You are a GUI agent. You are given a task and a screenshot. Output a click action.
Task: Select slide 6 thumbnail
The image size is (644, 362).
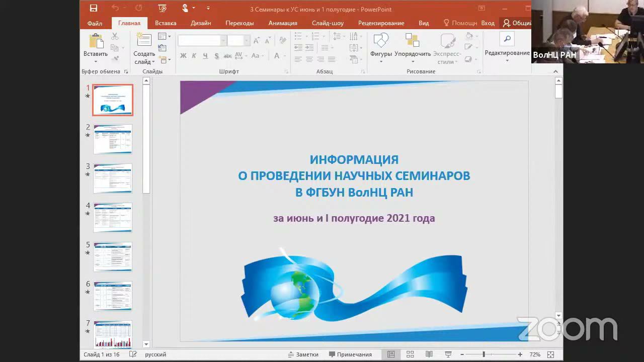pyautogui.click(x=113, y=296)
